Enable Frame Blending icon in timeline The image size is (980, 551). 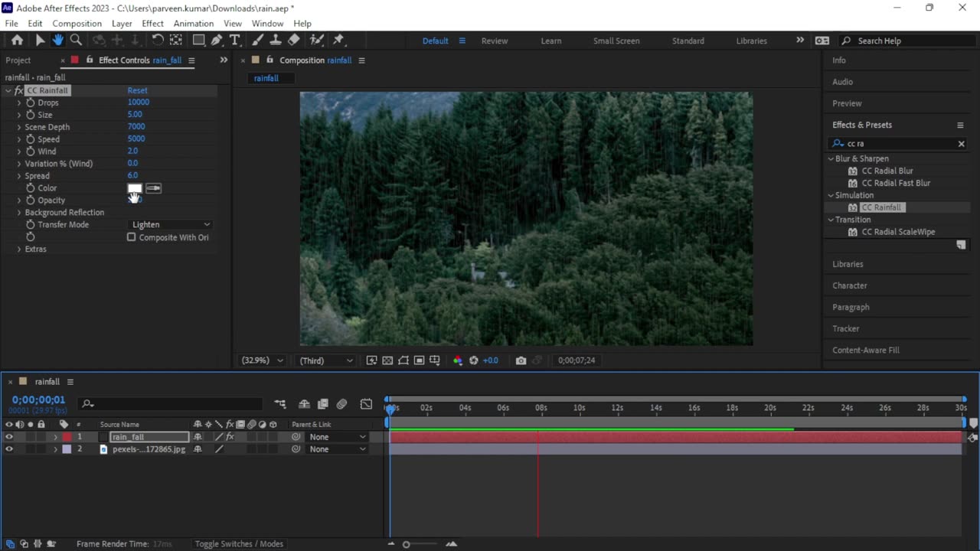(x=323, y=404)
